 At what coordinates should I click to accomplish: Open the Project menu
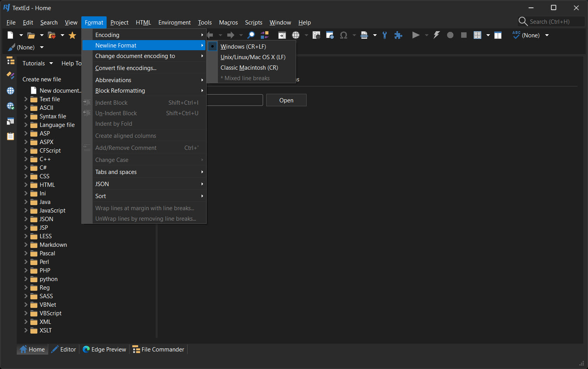tap(119, 23)
